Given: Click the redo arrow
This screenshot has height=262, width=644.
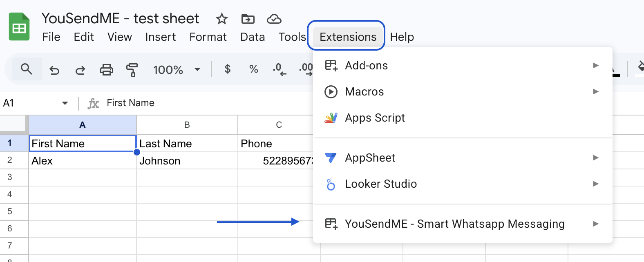Looking at the screenshot, I should click(80, 70).
